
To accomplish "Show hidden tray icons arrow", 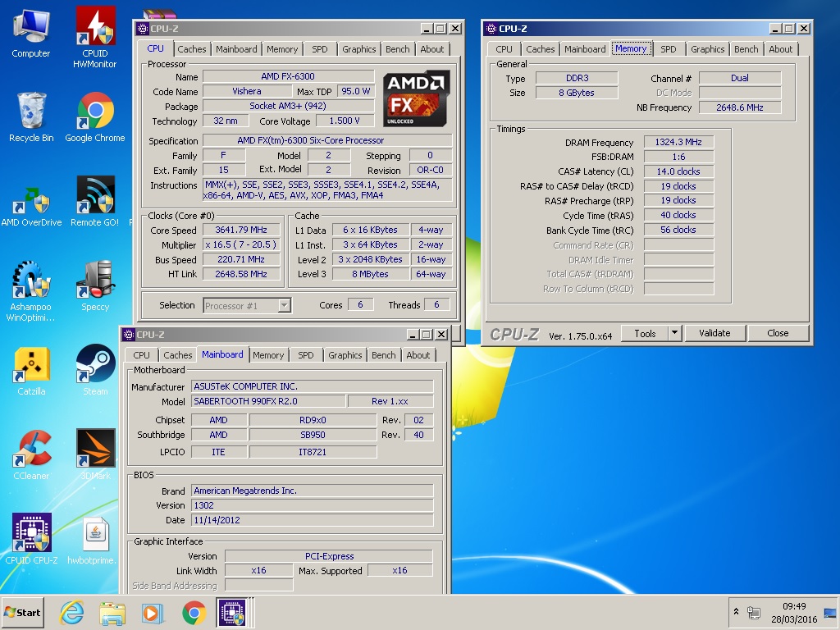I will (736, 611).
